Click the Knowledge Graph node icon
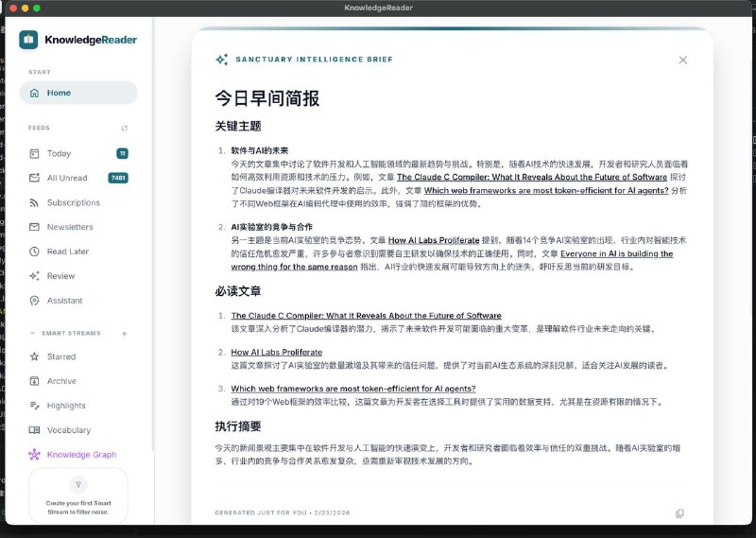This screenshot has height=538, width=756. click(x=34, y=455)
